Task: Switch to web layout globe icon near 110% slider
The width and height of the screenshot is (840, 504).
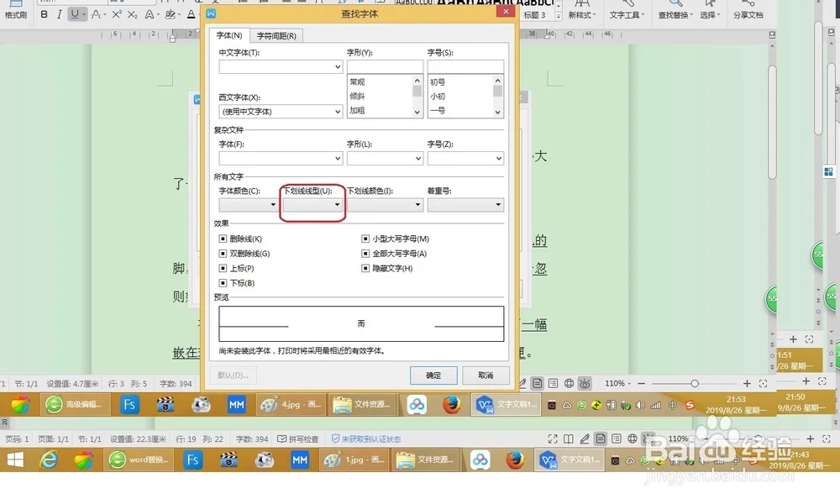Action: [x=569, y=384]
